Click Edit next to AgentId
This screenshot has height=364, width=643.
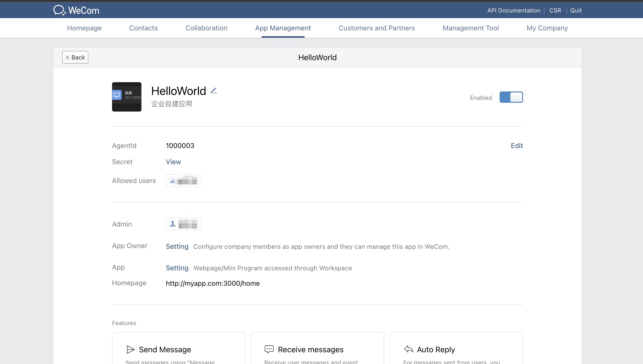(517, 146)
